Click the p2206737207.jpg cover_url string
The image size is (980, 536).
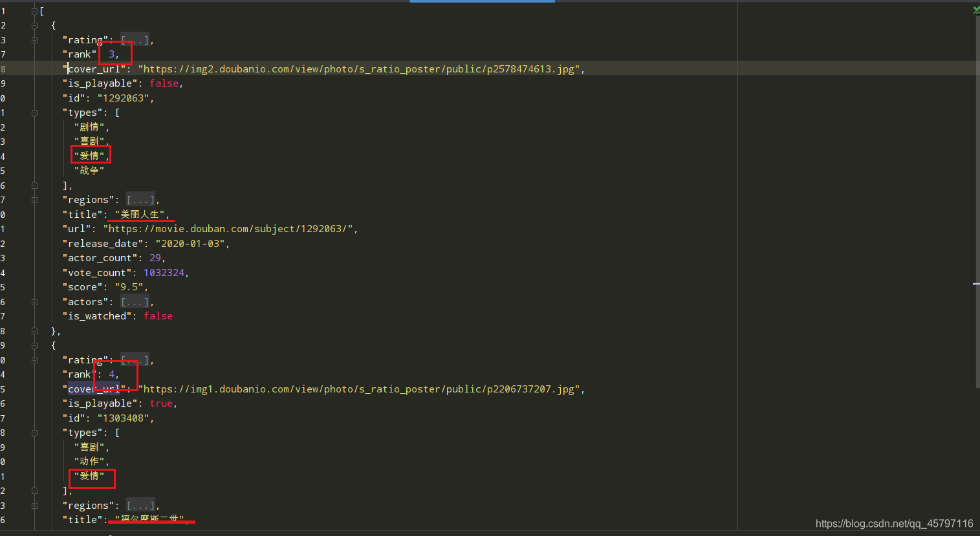pyautogui.click(x=358, y=389)
